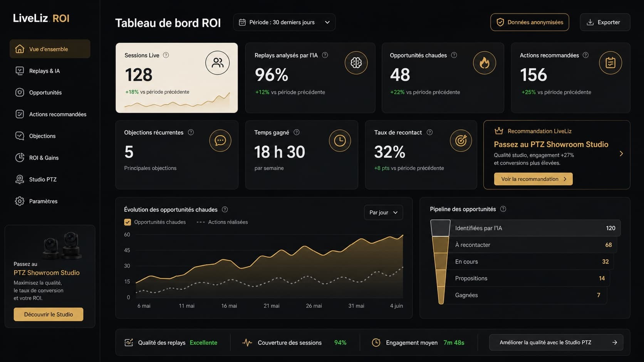Screen dimensions: 644x362
Task: Toggle the Actions réalisées dashed series legend
Action: tap(222, 222)
